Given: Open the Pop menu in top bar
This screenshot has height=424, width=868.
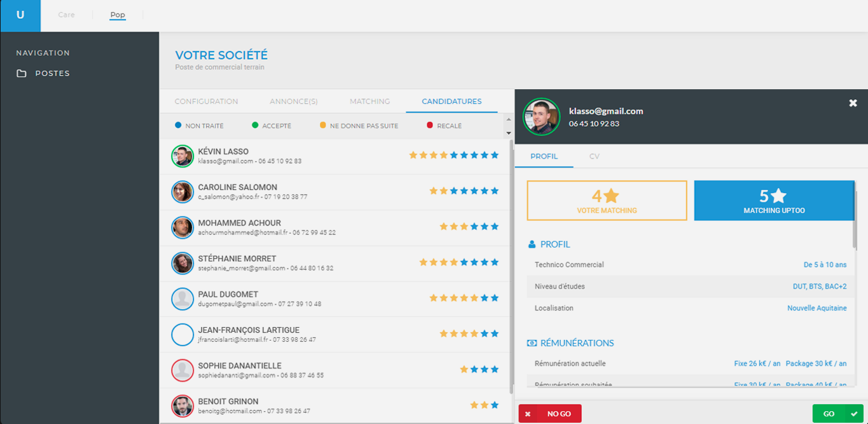Looking at the screenshot, I should click(x=118, y=15).
